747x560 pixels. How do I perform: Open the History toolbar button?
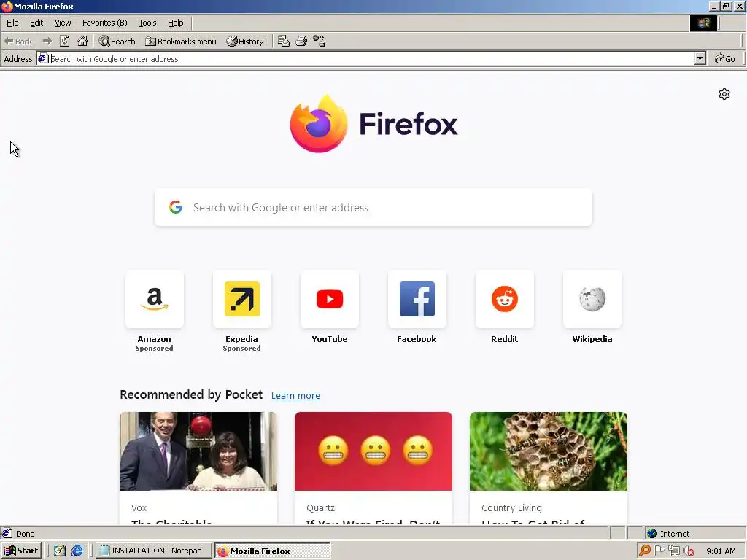[x=245, y=42]
